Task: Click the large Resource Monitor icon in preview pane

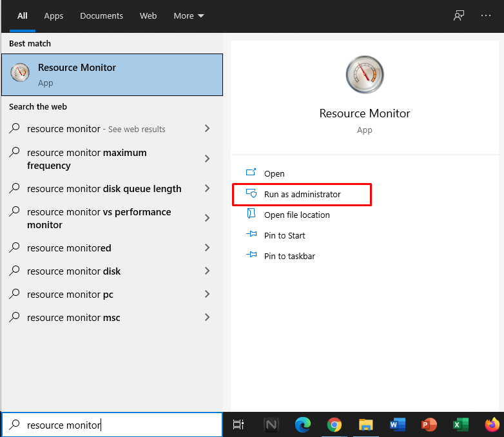Action: pos(365,75)
